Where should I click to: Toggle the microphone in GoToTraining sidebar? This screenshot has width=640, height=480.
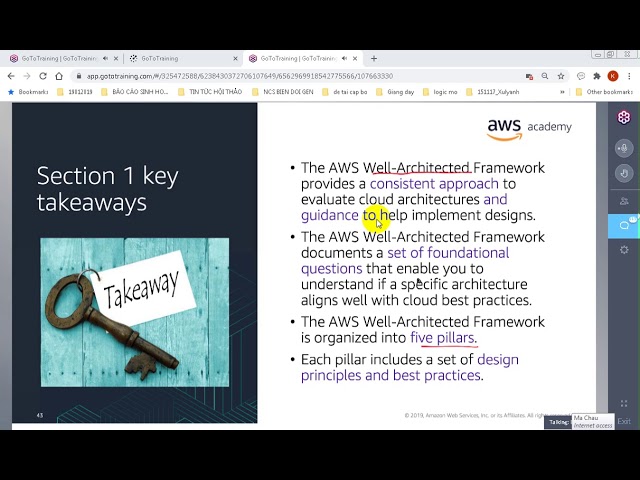coord(624,148)
